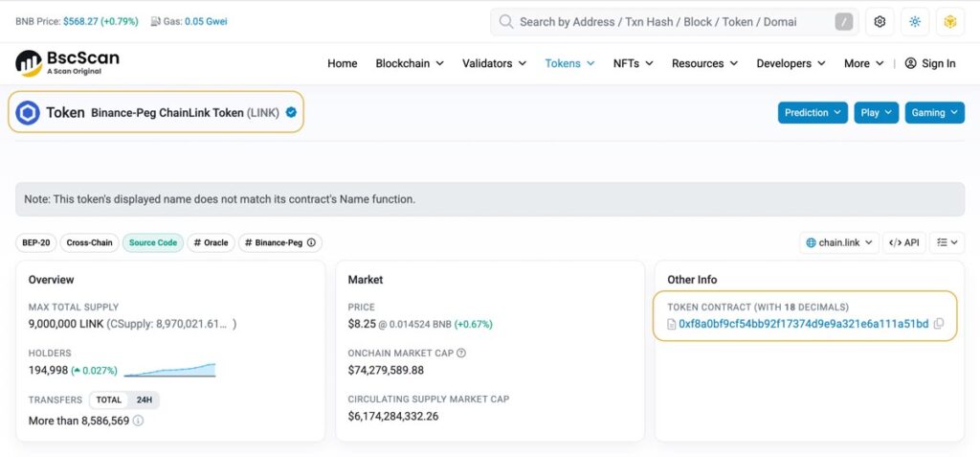Click the Sign In user icon

coord(911,63)
